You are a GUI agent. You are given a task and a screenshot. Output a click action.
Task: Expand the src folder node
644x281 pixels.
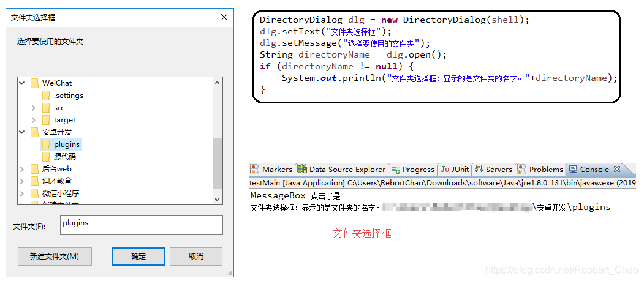click(34, 108)
